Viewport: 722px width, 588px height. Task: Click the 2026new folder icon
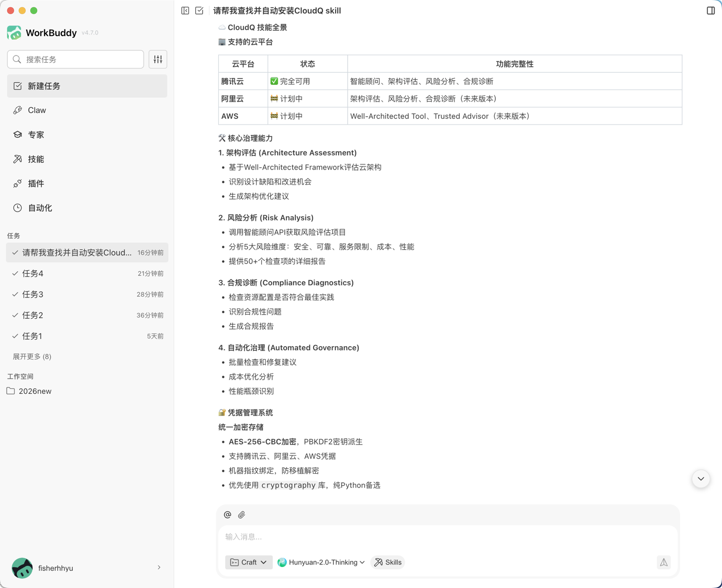(10, 391)
